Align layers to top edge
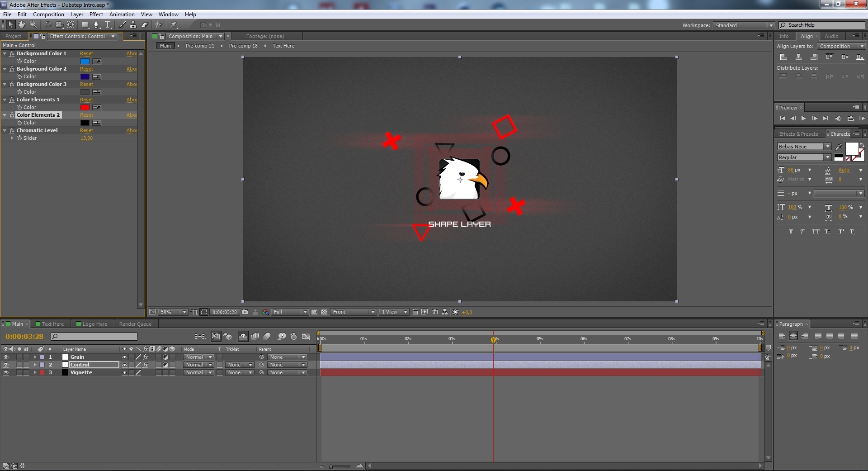The width and height of the screenshot is (868, 471). pos(829,57)
